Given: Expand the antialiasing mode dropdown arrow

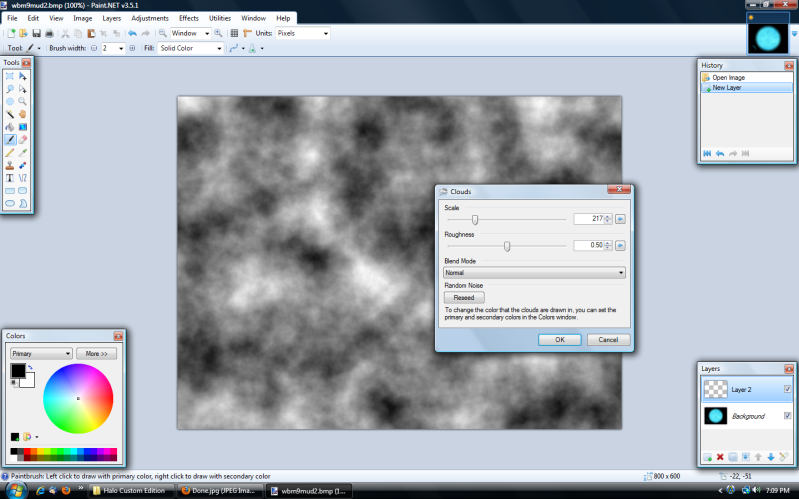Looking at the screenshot, I should pyautogui.click(x=243, y=48).
